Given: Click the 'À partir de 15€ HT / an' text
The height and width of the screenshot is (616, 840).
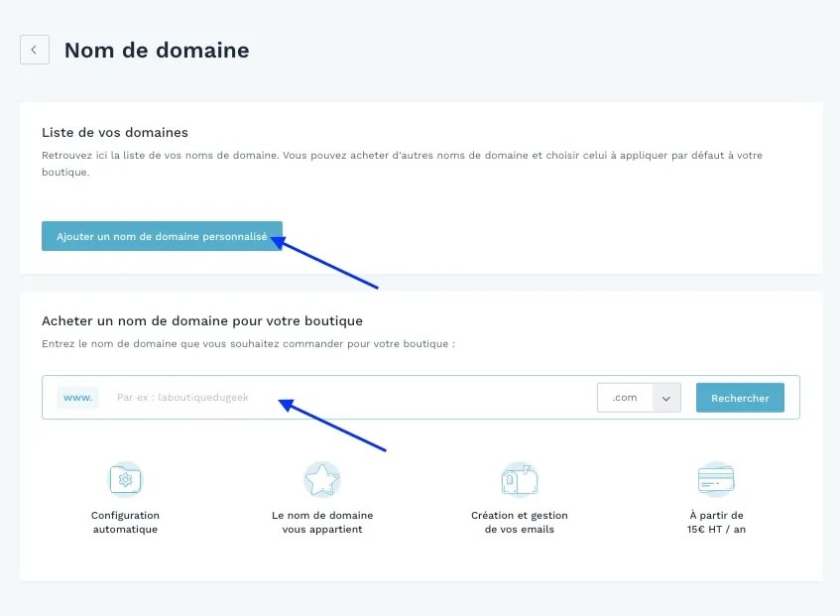Looking at the screenshot, I should (x=715, y=522).
